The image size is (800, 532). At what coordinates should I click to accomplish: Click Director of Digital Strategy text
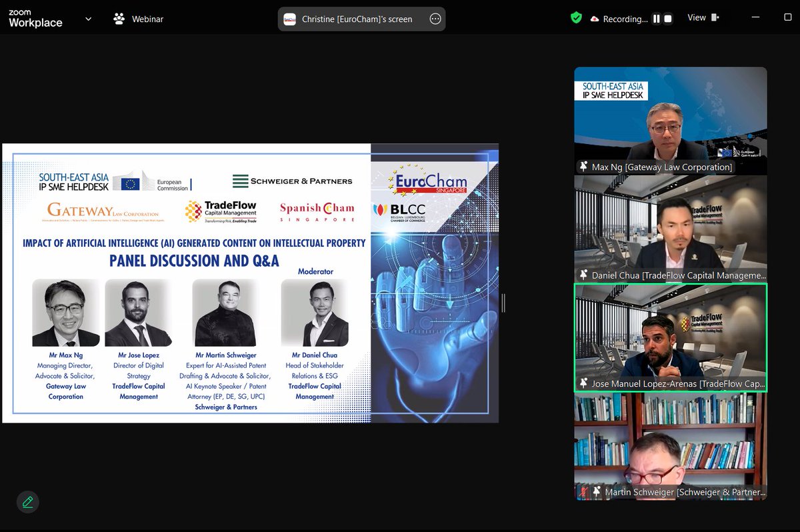pos(139,371)
